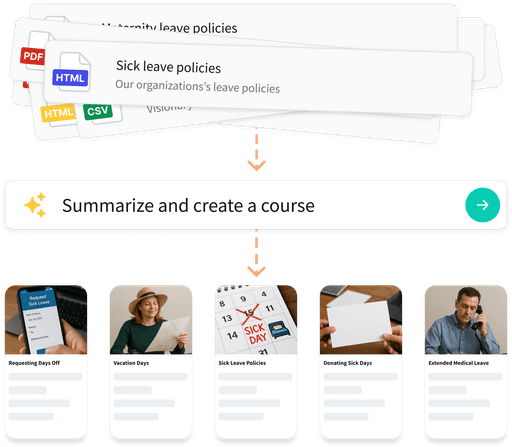The width and height of the screenshot is (512, 447).
Task: Click the Extended Medical Leave title
Action: pyautogui.click(x=459, y=363)
